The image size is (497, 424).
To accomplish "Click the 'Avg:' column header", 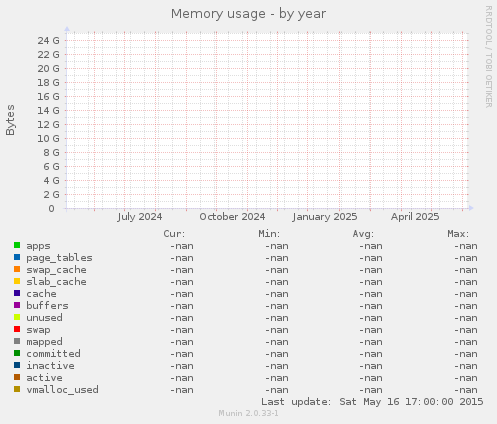I will (363, 234).
